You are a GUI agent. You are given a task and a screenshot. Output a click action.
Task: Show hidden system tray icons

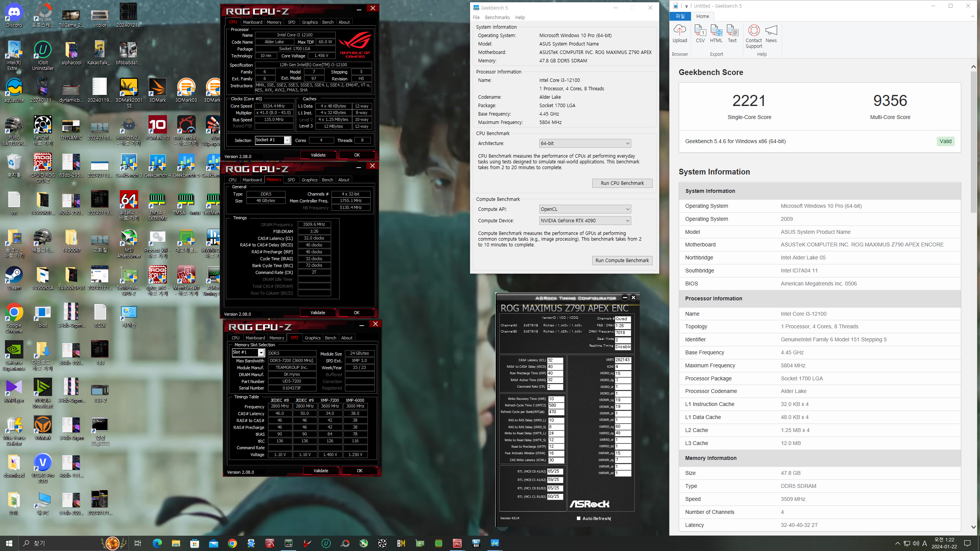pyautogui.click(x=897, y=543)
